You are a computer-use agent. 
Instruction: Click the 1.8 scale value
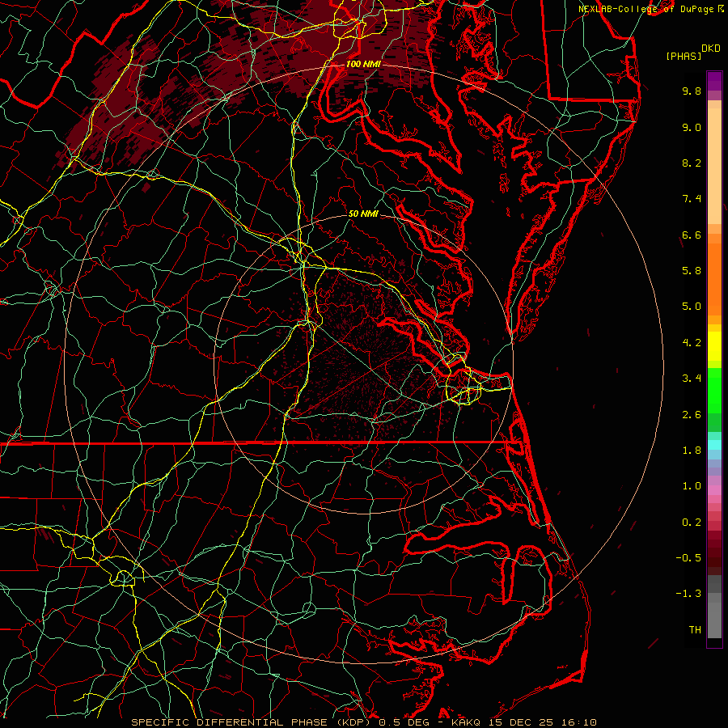[692, 451]
